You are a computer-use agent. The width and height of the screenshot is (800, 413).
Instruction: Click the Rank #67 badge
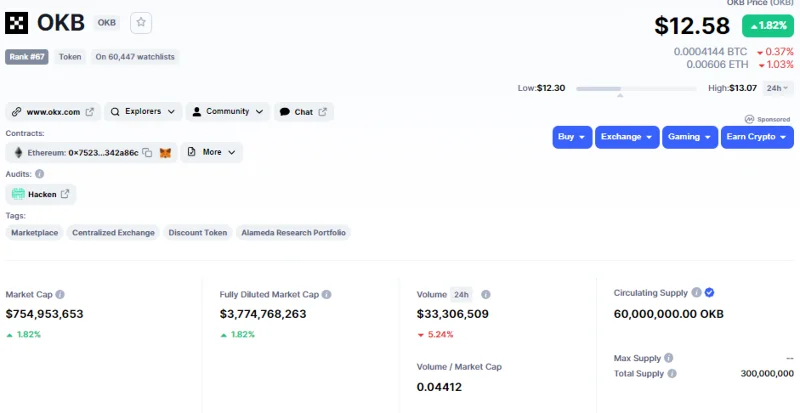pos(27,57)
